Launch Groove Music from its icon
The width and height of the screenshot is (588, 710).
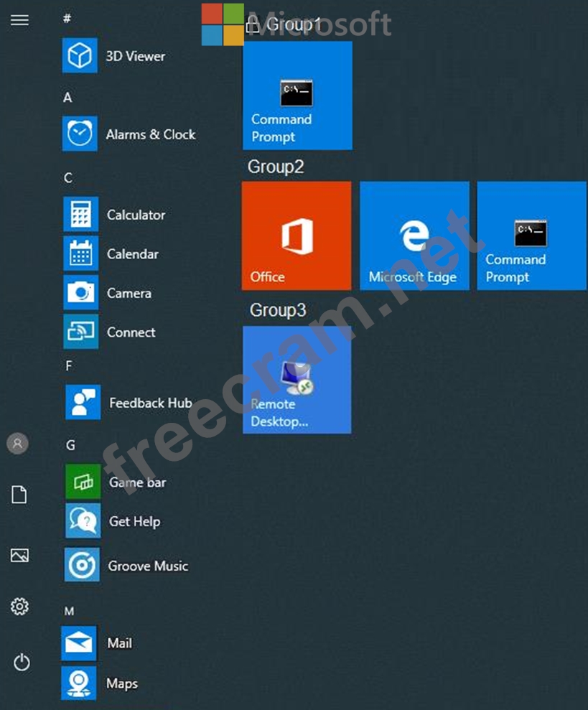pyautogui.click(x=82, y=565)
